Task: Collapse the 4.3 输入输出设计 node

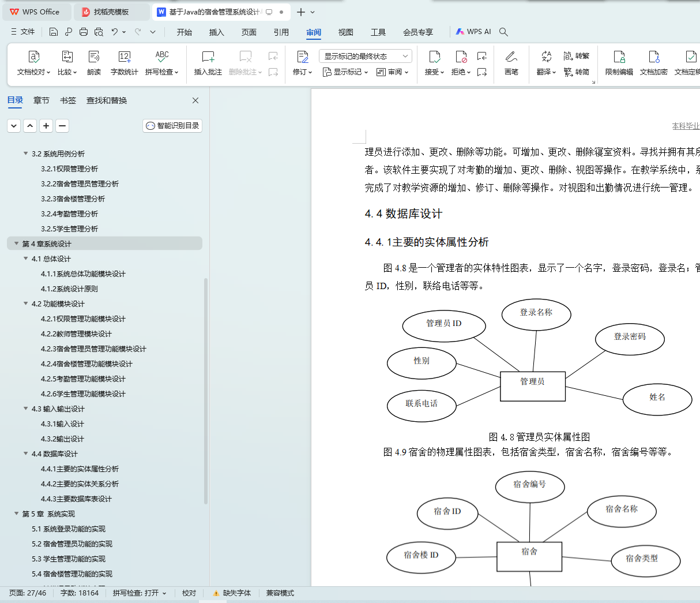Action: 25,409
